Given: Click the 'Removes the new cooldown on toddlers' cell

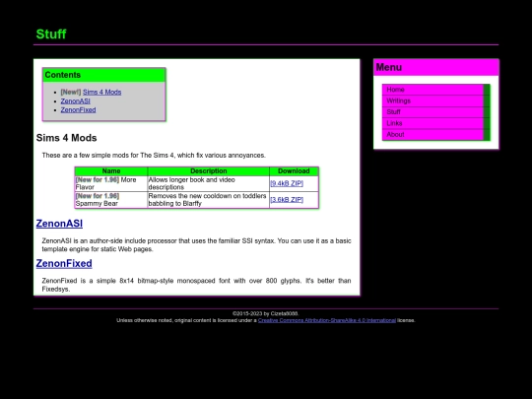Looking at the screenshot, I should 208,199.
